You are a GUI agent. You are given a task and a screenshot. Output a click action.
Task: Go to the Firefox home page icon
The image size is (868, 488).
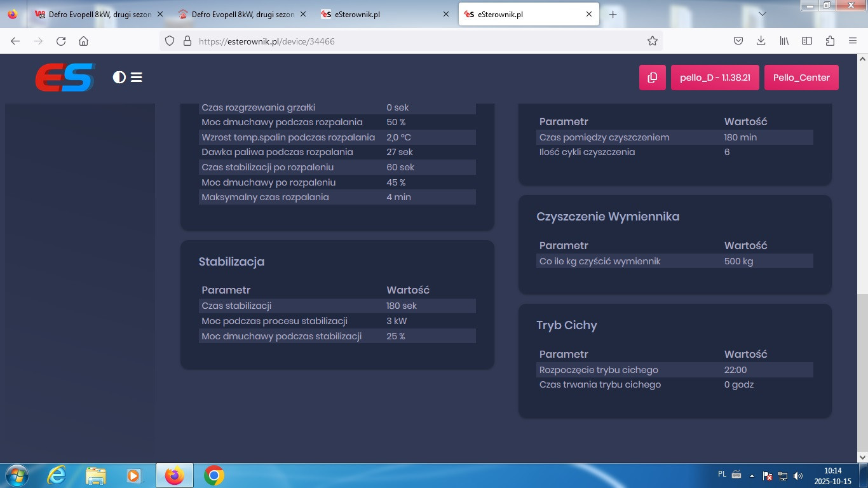point(83,41)
